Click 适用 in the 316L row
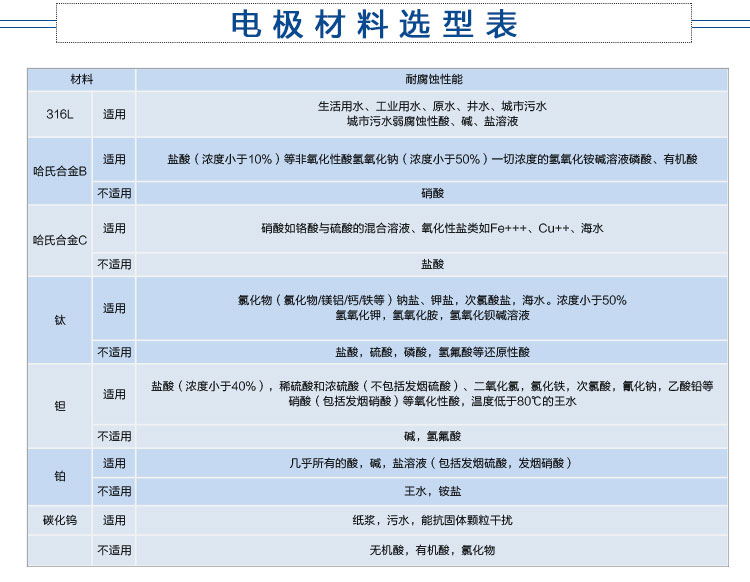 114,114
